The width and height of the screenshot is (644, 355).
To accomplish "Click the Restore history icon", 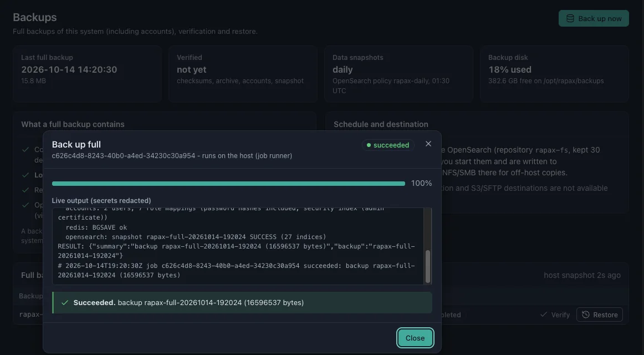I will 586,315.
